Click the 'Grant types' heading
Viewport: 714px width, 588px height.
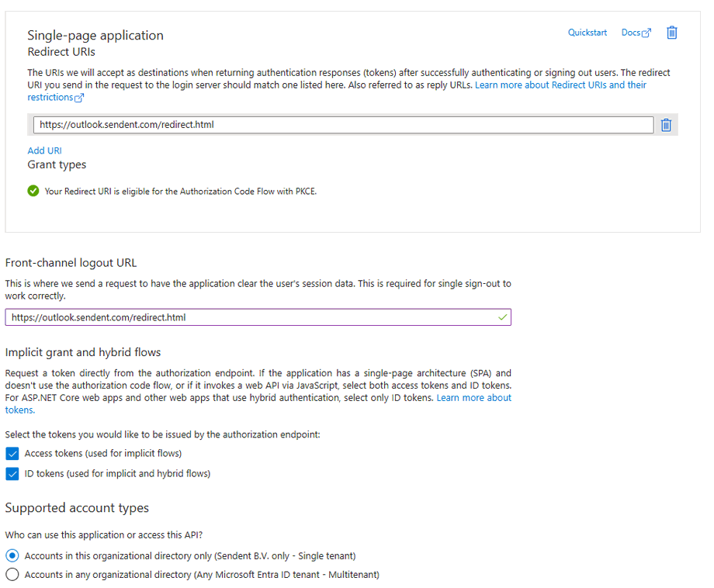click(57, 164)
